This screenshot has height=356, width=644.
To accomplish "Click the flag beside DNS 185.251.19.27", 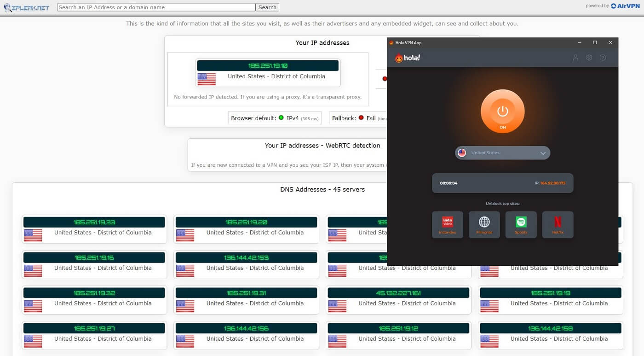I will [33, 342].
